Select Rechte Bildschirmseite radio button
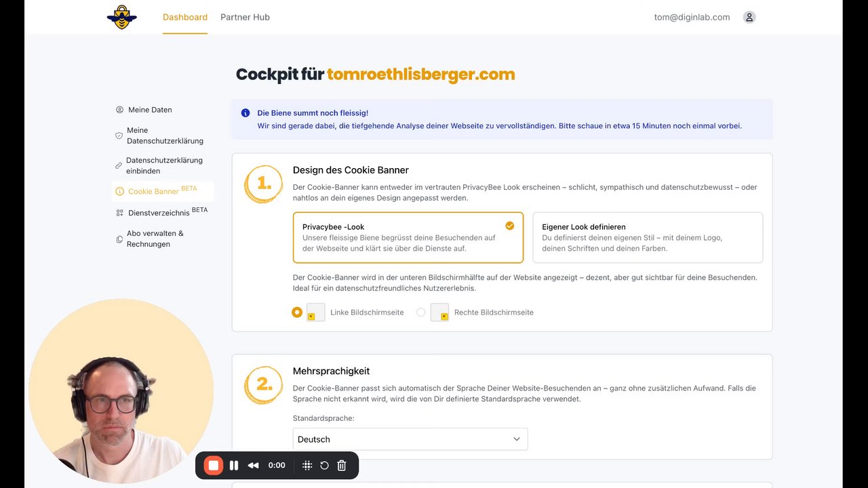This screenshot has width=868, height=488. tap(421, 312)
